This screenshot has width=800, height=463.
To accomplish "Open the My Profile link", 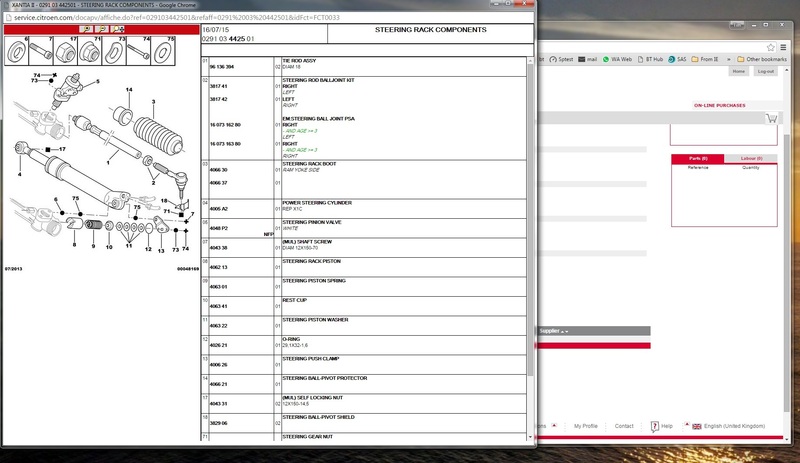I will (586, 426).
